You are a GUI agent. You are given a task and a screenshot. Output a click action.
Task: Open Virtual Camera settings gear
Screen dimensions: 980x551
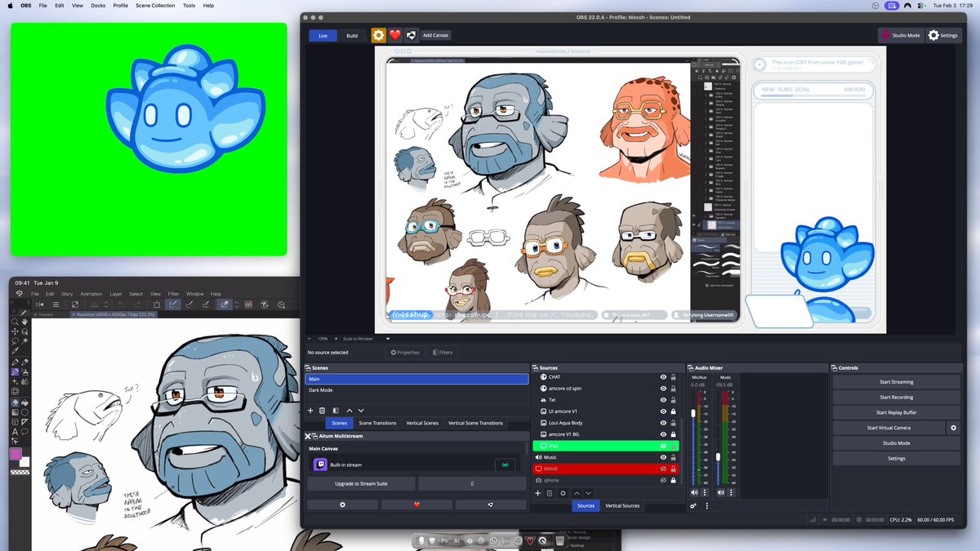[x=952, y=428]
